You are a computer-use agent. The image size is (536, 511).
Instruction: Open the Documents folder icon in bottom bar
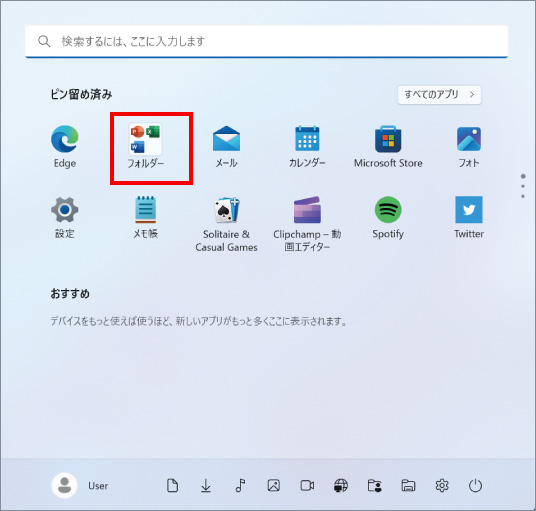172,485
